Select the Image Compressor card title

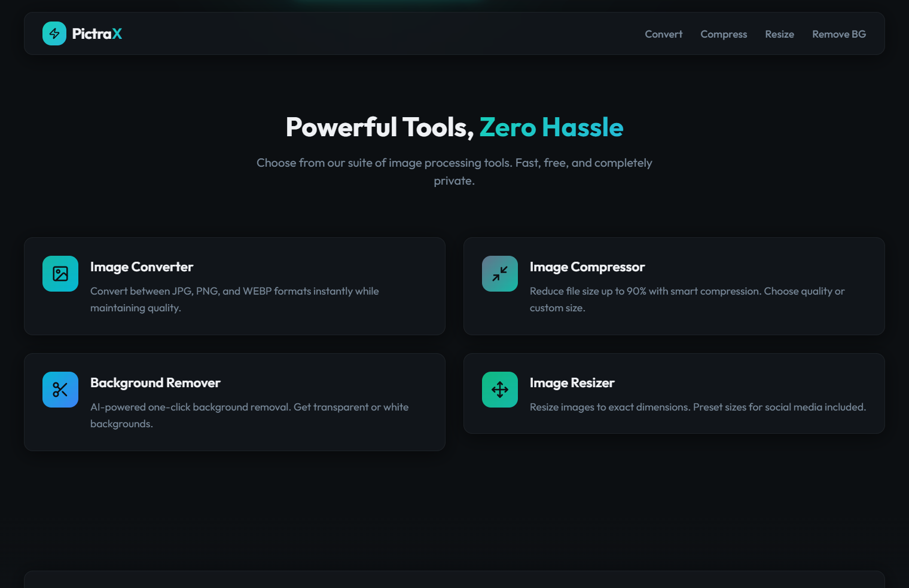click(587, 267)
